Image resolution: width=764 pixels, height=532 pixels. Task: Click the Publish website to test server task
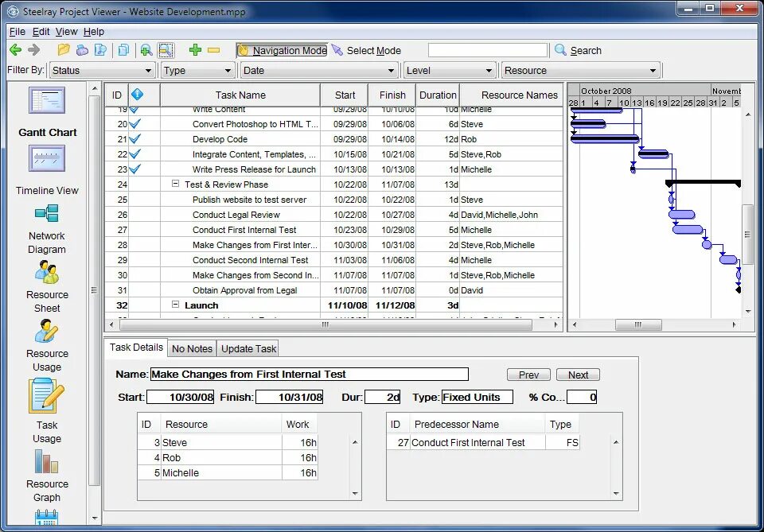(249, 200)
